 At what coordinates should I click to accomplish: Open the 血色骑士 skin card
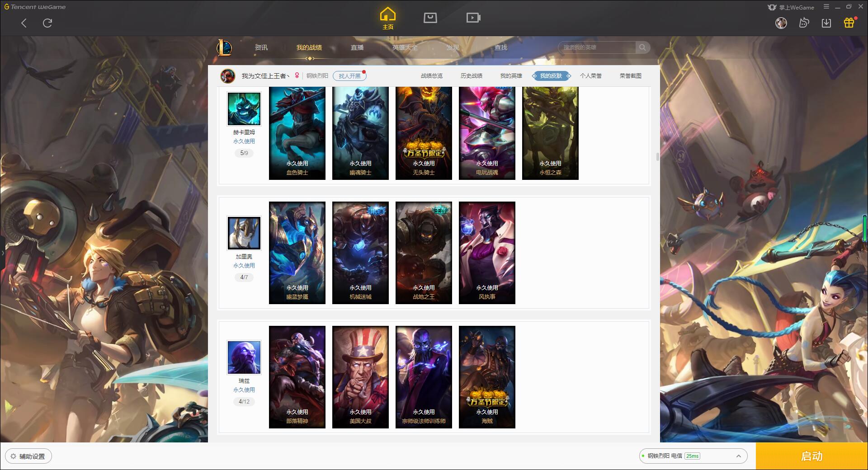coord(297,133)
